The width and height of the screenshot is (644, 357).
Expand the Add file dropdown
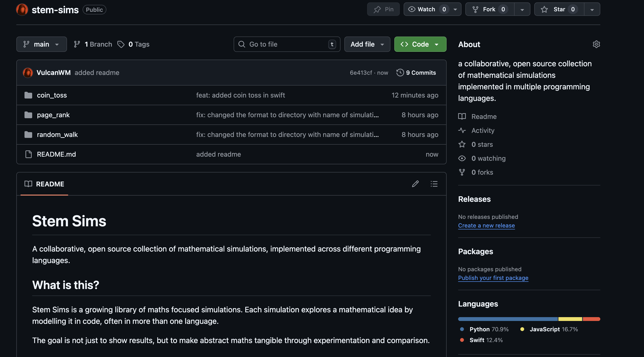click(x=367, y=44)
